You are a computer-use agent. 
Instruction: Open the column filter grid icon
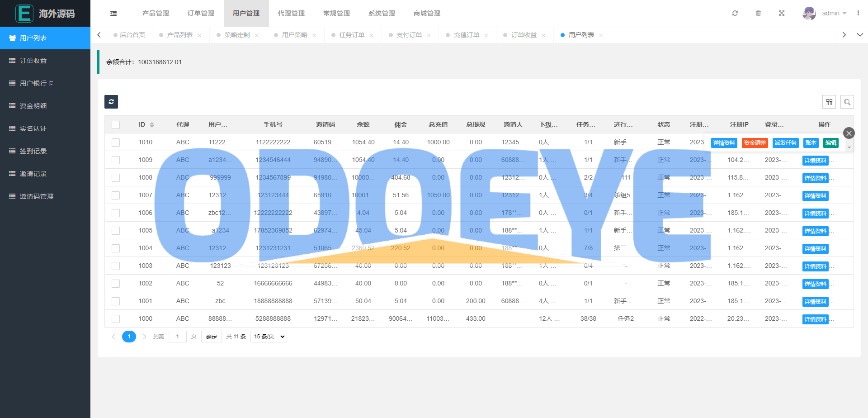[829, 102]
